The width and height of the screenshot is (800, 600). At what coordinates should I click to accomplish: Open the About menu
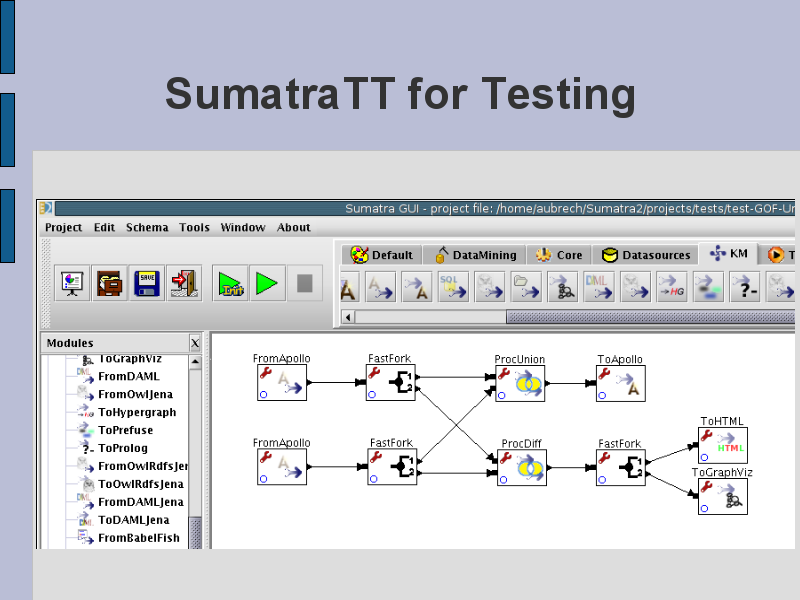point(293,228)
